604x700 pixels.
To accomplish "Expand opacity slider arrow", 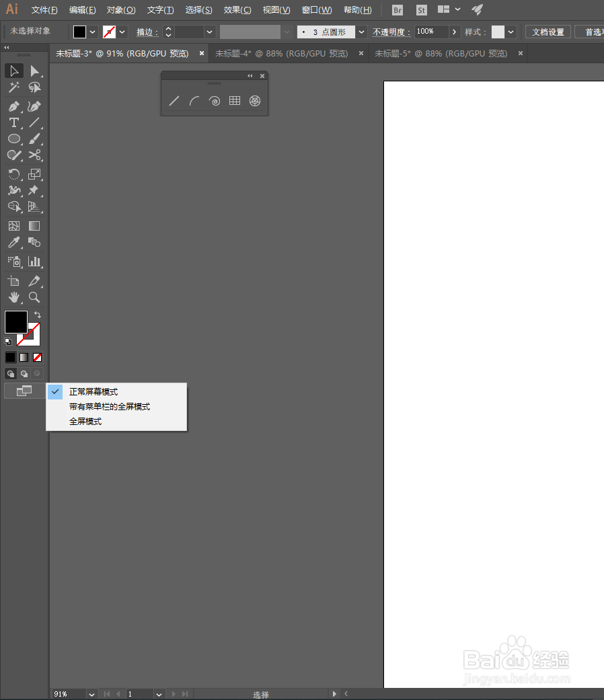I will (454, 32).
